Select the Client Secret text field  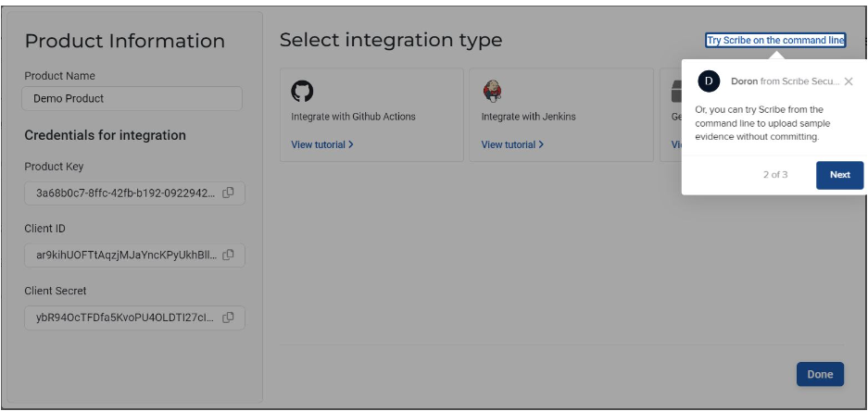pyautogui.click(x=125, y=317)
